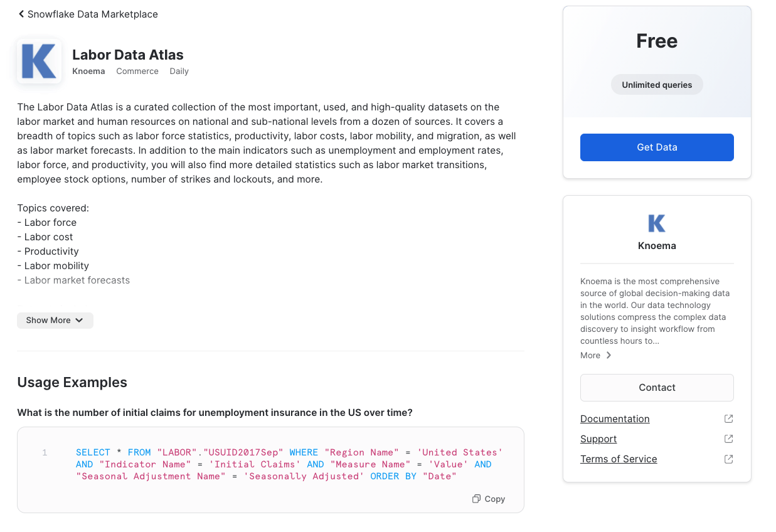This screenshot has width=776, height=532.
Task: Go back to Snowflake Data Marketplace
Action: coord(92,14)
